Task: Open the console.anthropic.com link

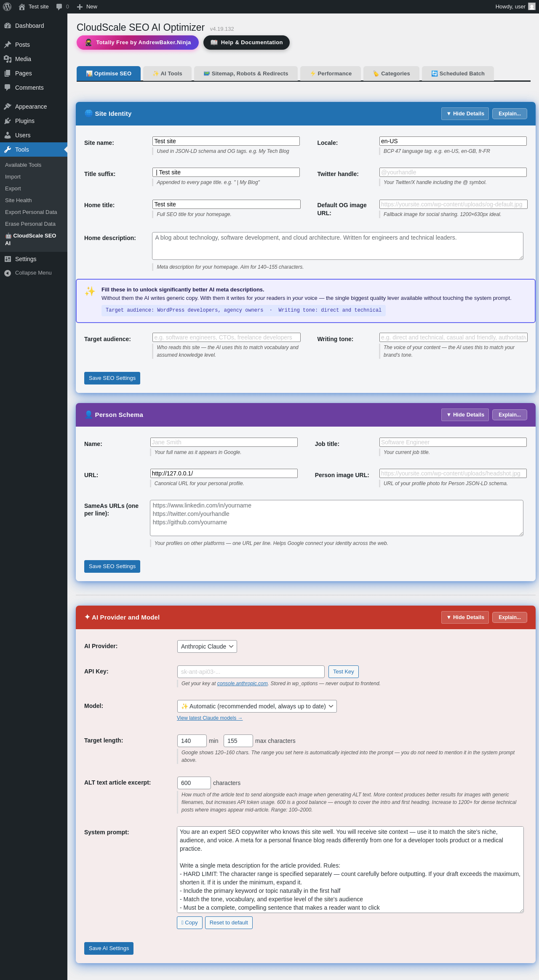Action: click(x=243, y=684)
